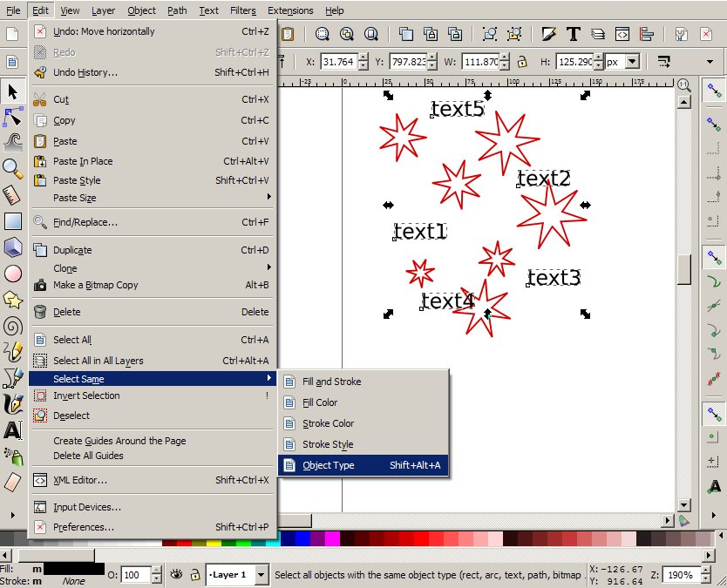Viewport: 727px width, 588px height.
Task: Choose Object Type from the Select Same submenu
Action: (x=330, y=465)
